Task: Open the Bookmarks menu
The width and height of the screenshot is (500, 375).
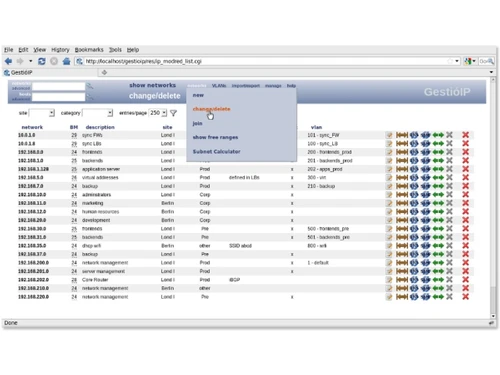Action: click(x=89, y=50)
